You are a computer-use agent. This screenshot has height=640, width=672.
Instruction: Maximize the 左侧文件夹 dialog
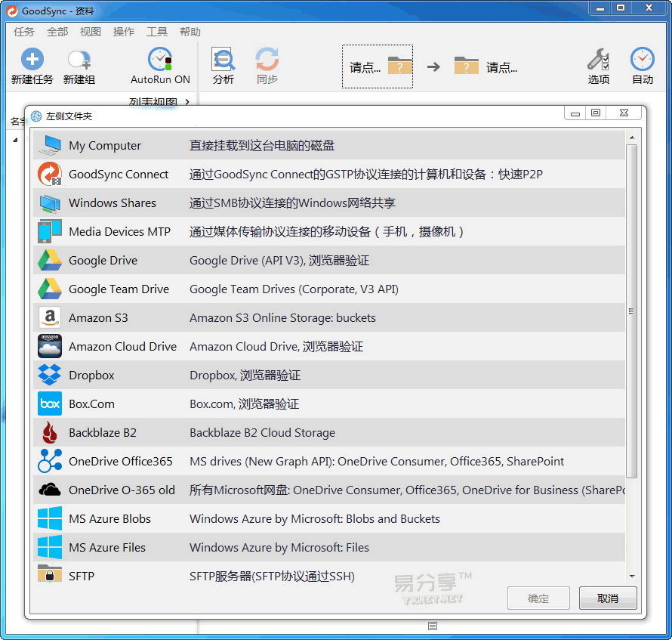click(595, 113)
